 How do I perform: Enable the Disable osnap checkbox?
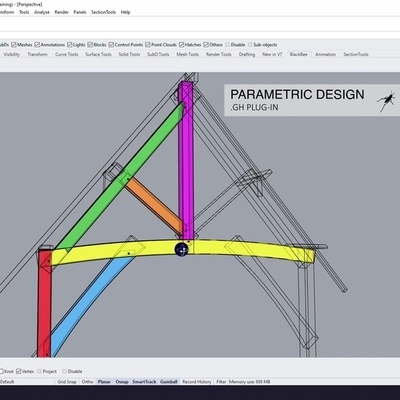point(64,371)
